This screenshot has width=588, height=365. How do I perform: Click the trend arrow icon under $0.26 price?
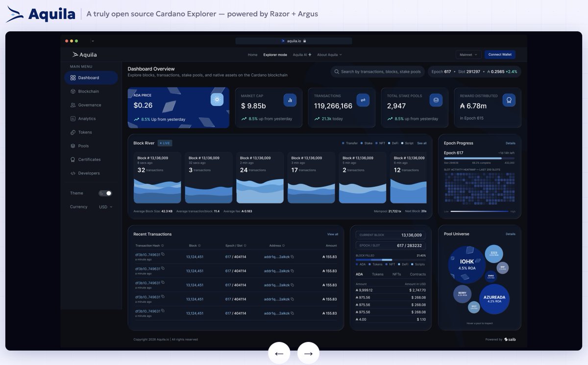coord(136,119)
